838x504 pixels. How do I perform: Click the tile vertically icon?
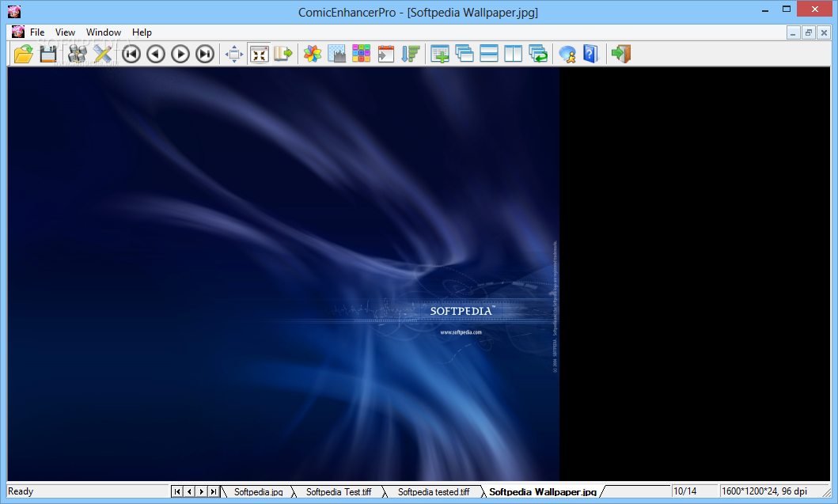(x=514, y=54)
